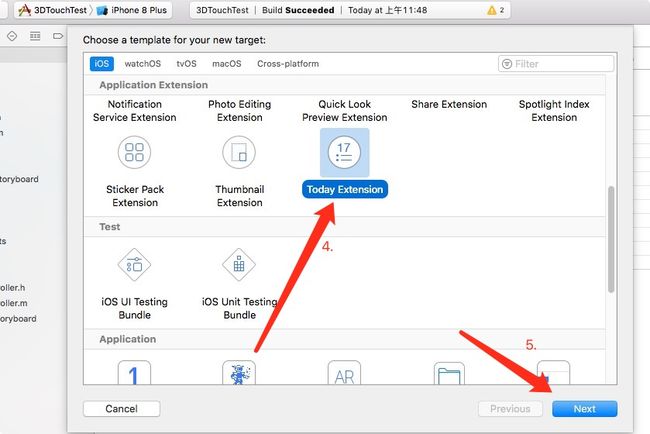This screenshot has height=434, width=650.
Task: Select the Single View App template icon
Action: [x=134, y=372]
